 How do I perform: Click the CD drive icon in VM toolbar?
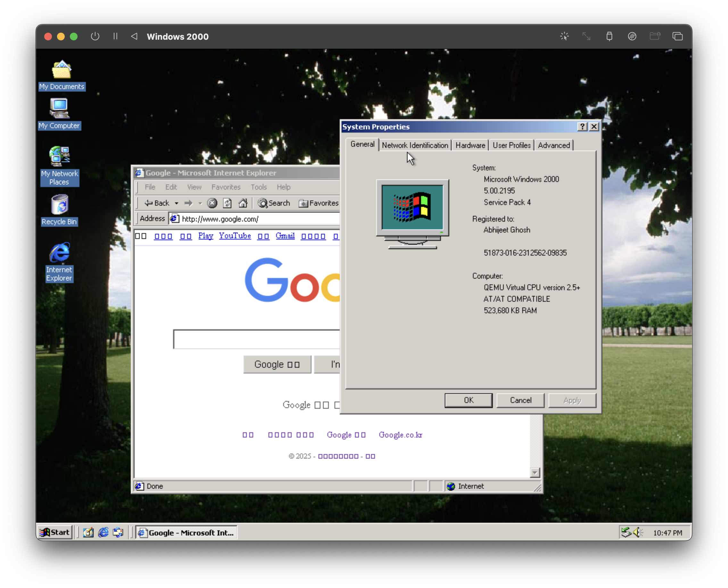click(632, 36)
